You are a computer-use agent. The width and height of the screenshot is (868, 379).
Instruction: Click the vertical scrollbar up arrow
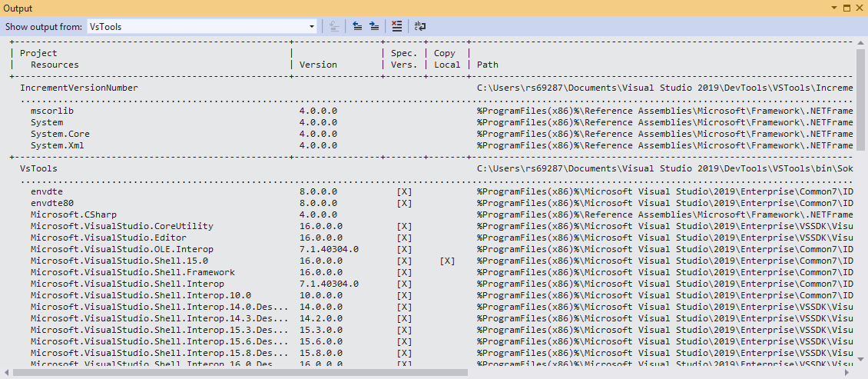[x=861, y=42]
